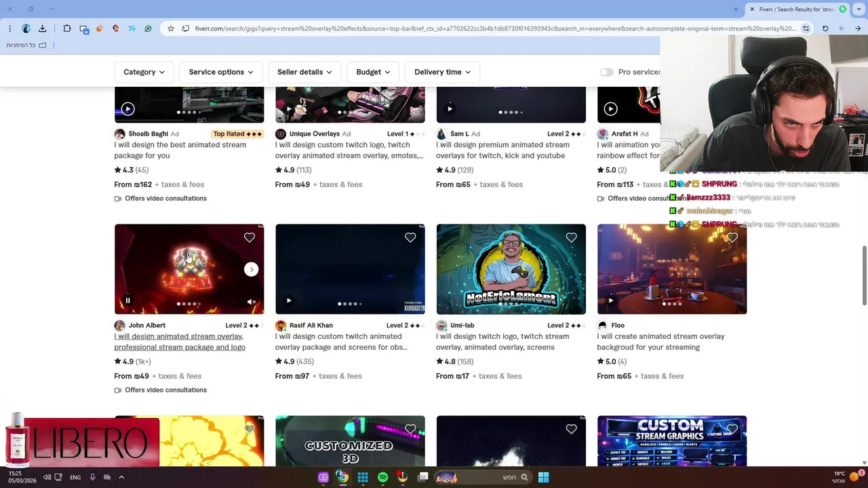868x488 pixels.
Task: Bookmark this page with the star icon
Action: coord(171,28)
